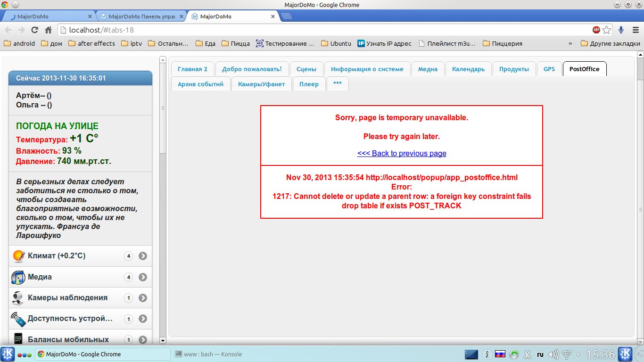Screen dimensions: 644x362
Task: Switch to the Главная 2 tab
Action: tap(192, 69)
